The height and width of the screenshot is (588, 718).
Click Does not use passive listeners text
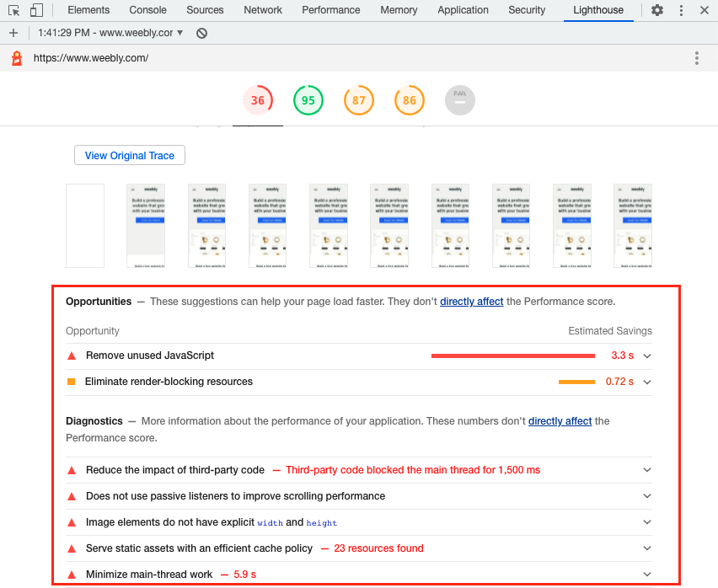click(235, 496)
